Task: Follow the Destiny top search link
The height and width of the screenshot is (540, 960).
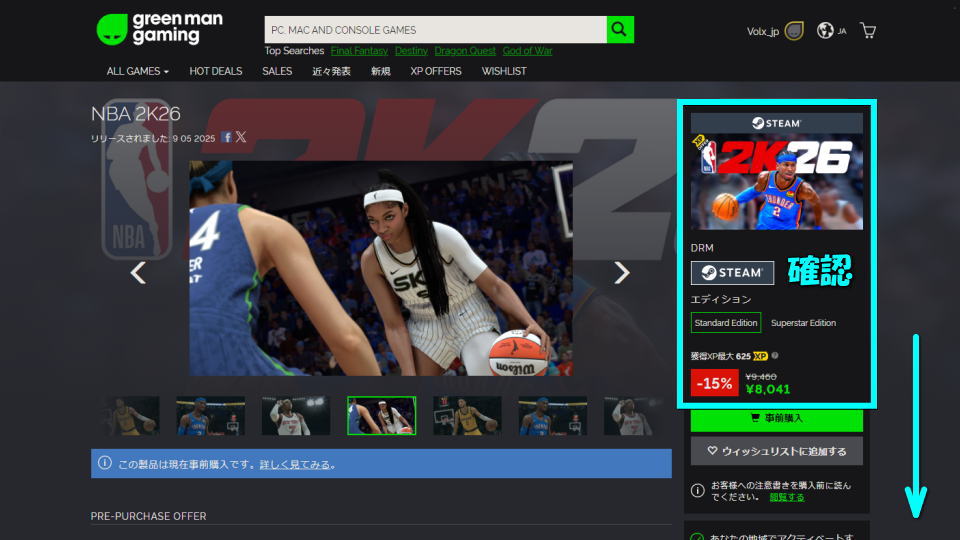Action: 411,51
